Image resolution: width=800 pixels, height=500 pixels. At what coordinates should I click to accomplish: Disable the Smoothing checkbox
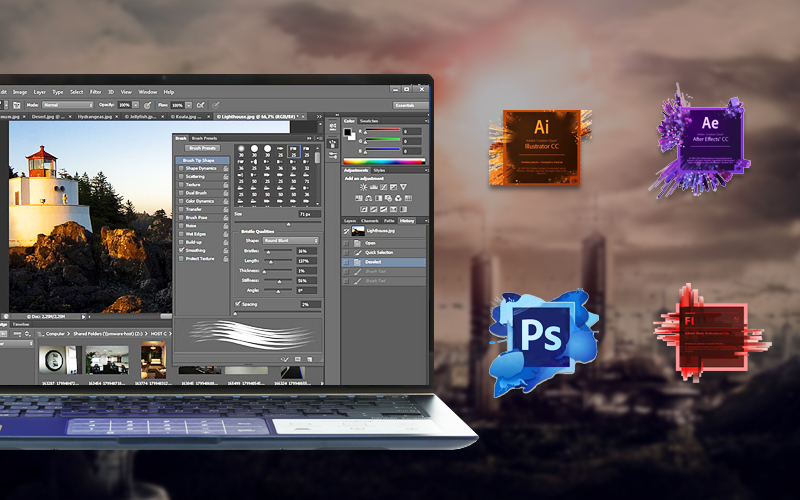181,251
